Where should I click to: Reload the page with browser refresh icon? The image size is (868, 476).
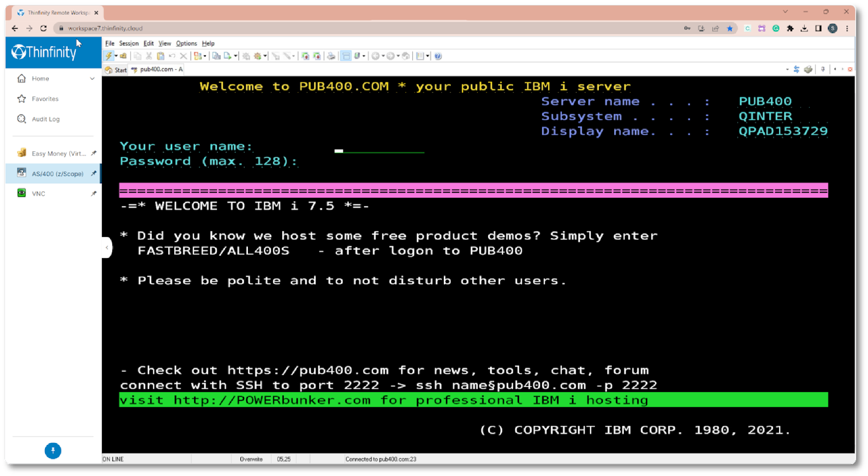(x=43, y=28)
